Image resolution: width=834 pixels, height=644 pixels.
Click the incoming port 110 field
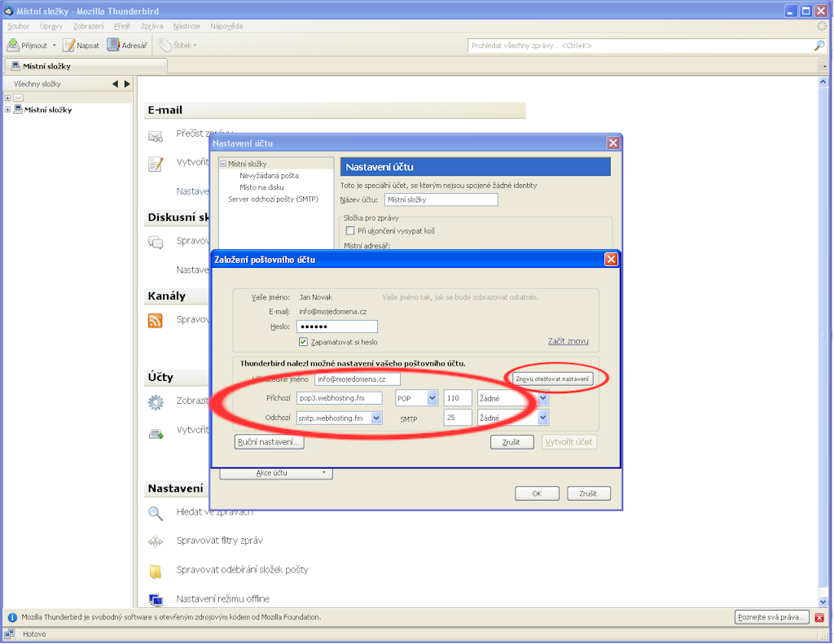tap(458, 398)
